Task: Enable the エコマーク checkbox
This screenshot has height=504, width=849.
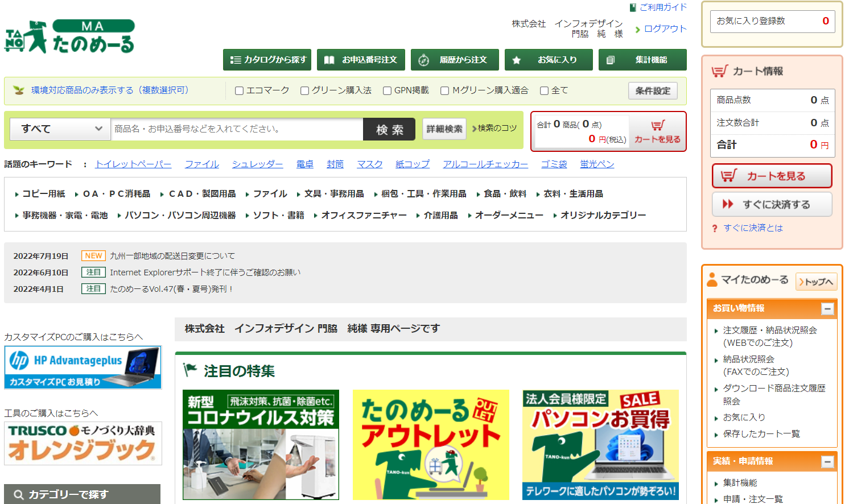Action: pyautogui.click(x=240, y=90)
